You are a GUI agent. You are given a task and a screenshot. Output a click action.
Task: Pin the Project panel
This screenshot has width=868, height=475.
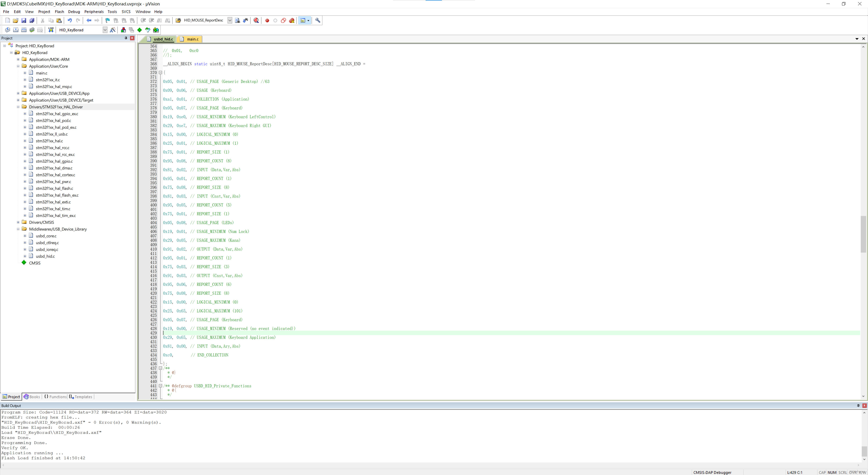click(x=126, y=38)
